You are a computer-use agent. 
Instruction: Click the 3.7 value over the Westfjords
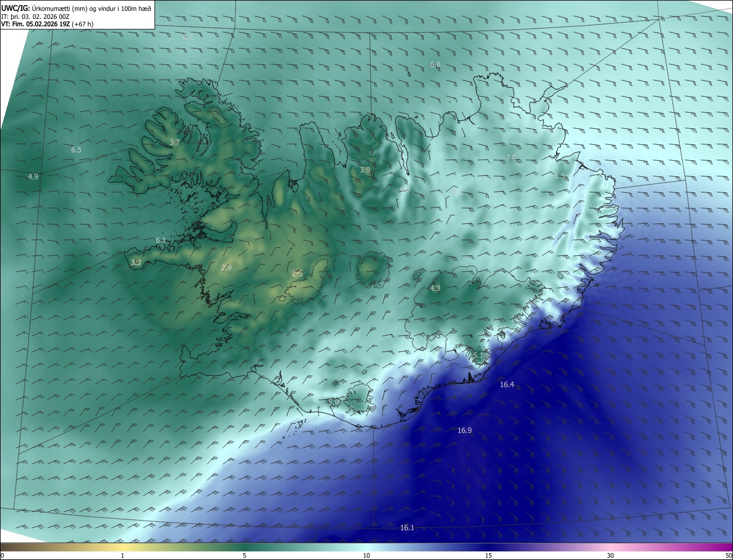point(175,142)
